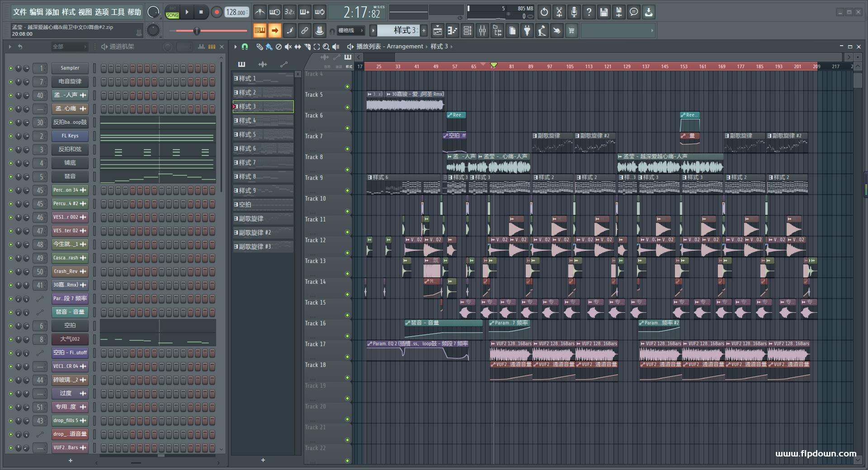The image size is (868, 470).
Task: Select the pencil draw tool in playlist
Action: coord(259,47)
